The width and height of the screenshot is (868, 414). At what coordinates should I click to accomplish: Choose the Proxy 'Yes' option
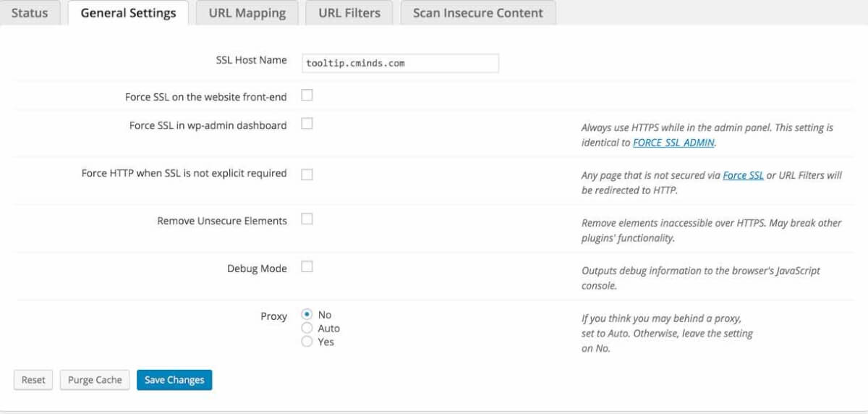307,342
